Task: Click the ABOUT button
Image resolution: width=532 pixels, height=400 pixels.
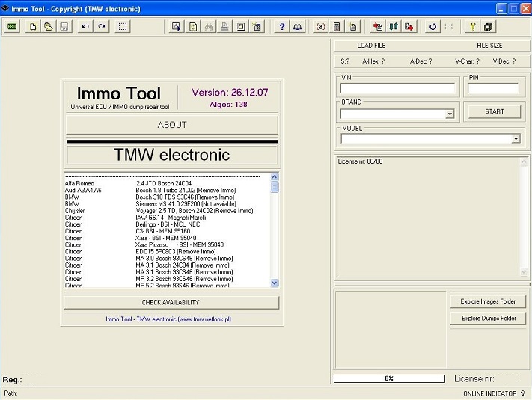Action: 172,125
